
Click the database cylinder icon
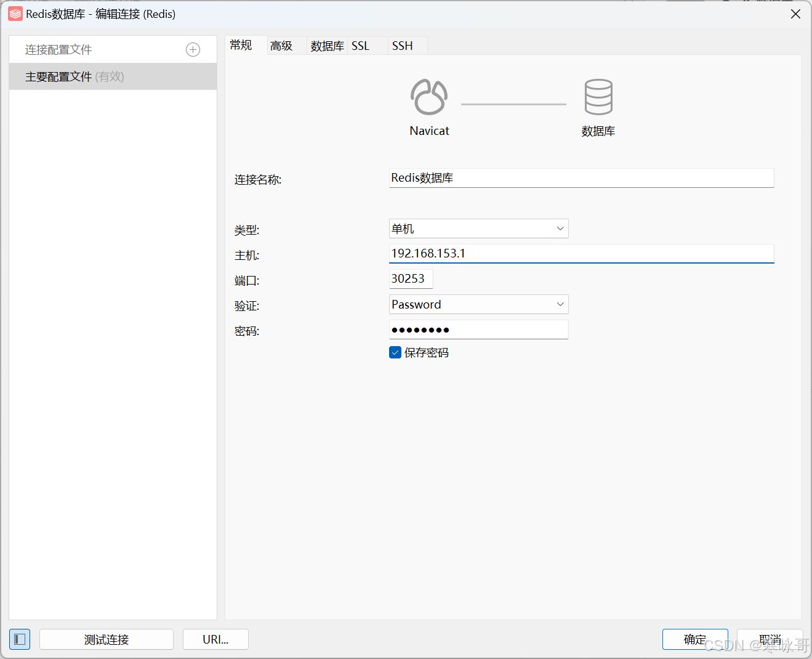598,97
